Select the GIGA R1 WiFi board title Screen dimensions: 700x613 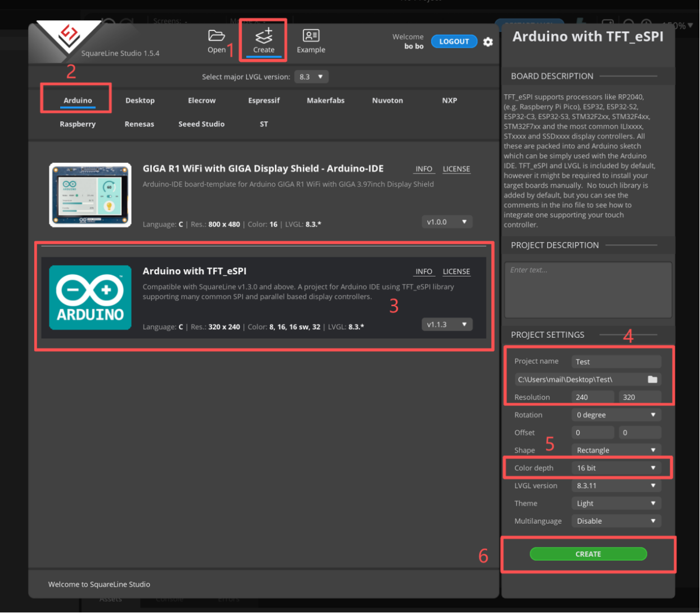pyautogui.click(x=263, y=169)
